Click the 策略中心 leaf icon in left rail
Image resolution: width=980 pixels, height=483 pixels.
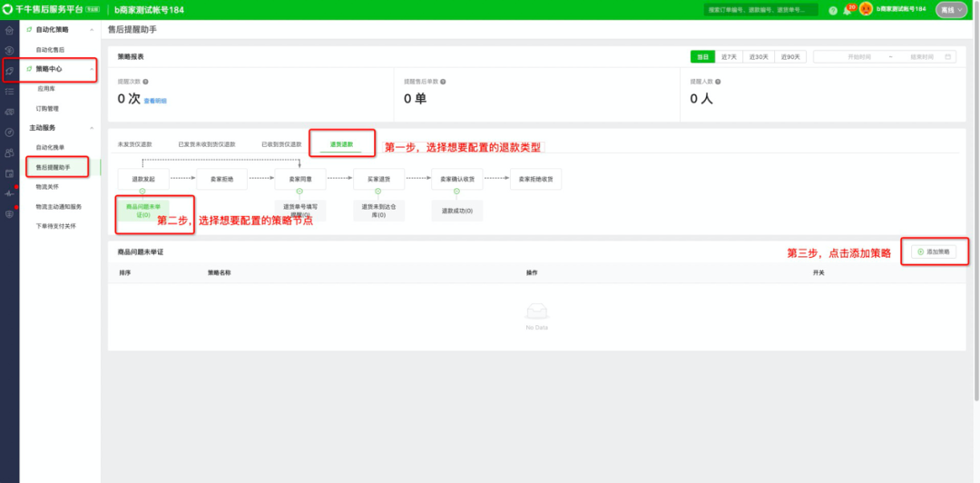(9, 70)
